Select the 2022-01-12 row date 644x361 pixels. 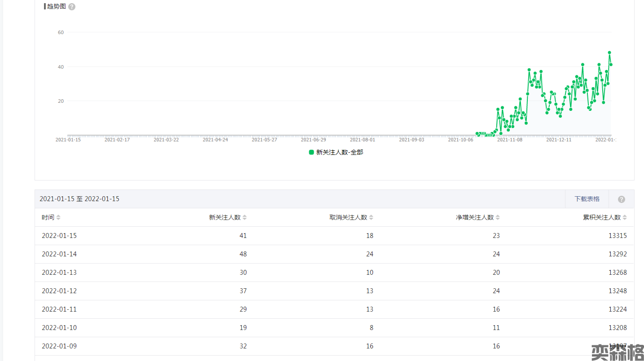tap(59, 291)
